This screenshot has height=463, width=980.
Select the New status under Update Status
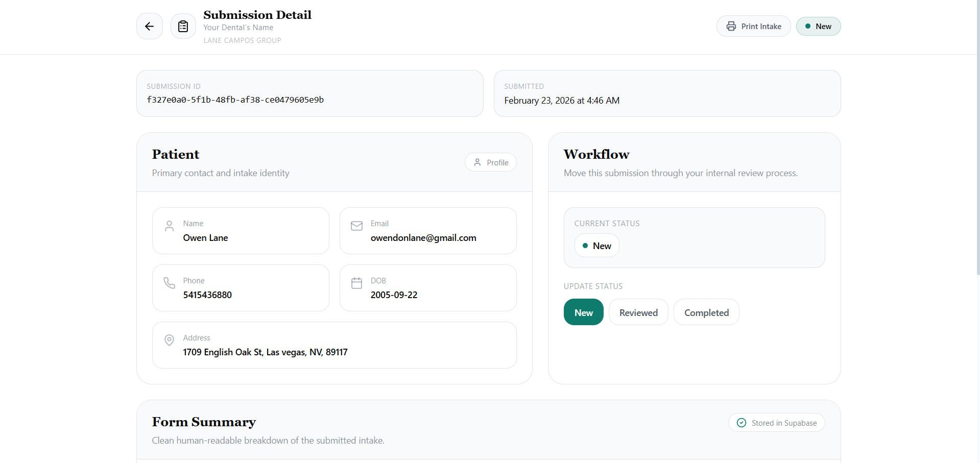click(x=583, y=312)
